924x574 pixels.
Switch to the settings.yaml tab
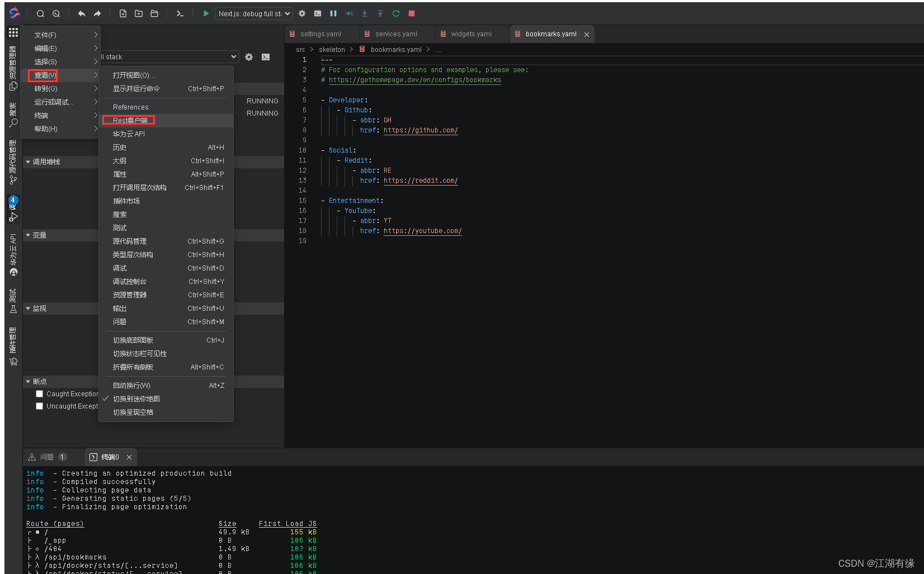coord(320,34)
